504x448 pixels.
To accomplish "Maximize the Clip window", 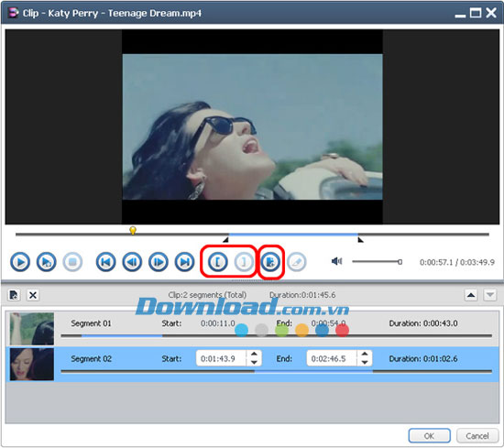I will (476, 13).
